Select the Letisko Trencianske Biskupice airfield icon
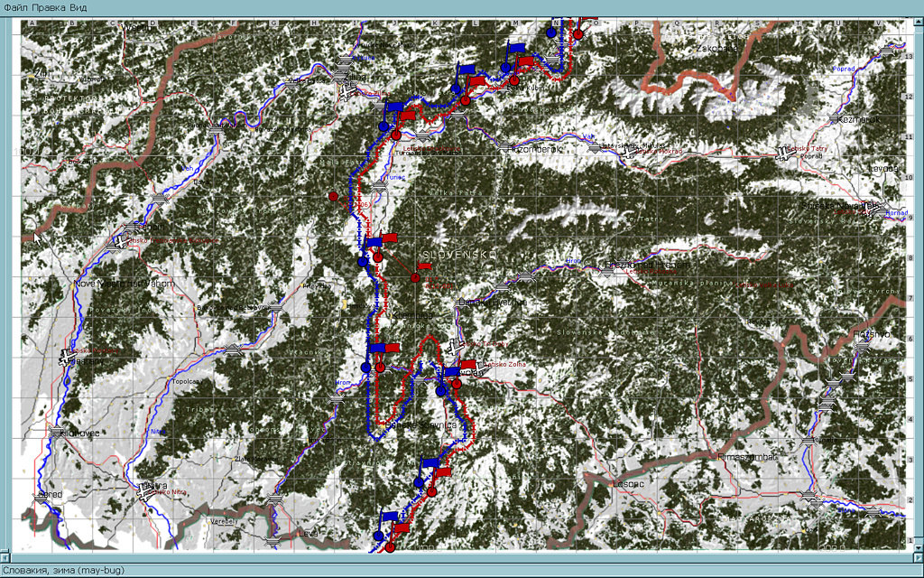 [x=121, y=242]
